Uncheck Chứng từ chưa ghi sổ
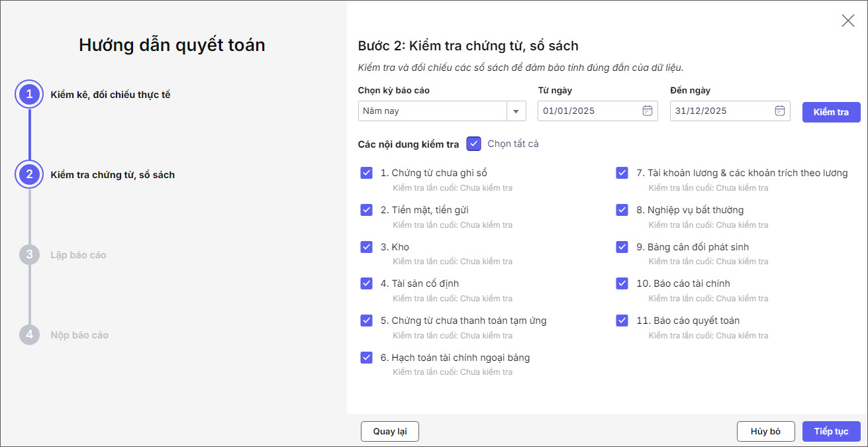The image size is (868, 447). coord(367,173)
